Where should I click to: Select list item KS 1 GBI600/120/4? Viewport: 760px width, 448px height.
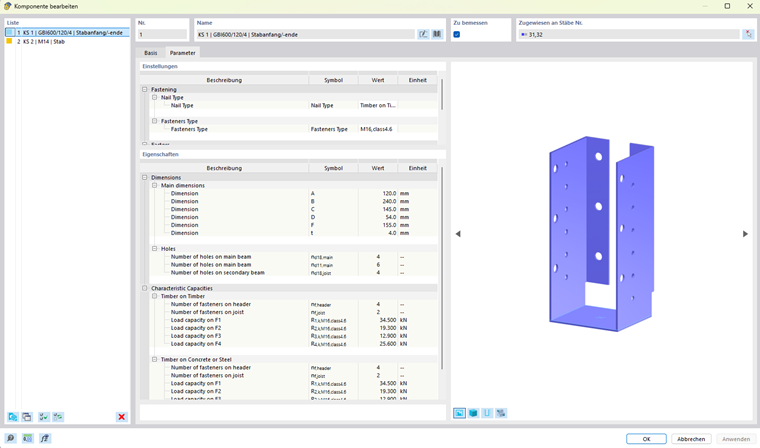[x=67, y=32]
